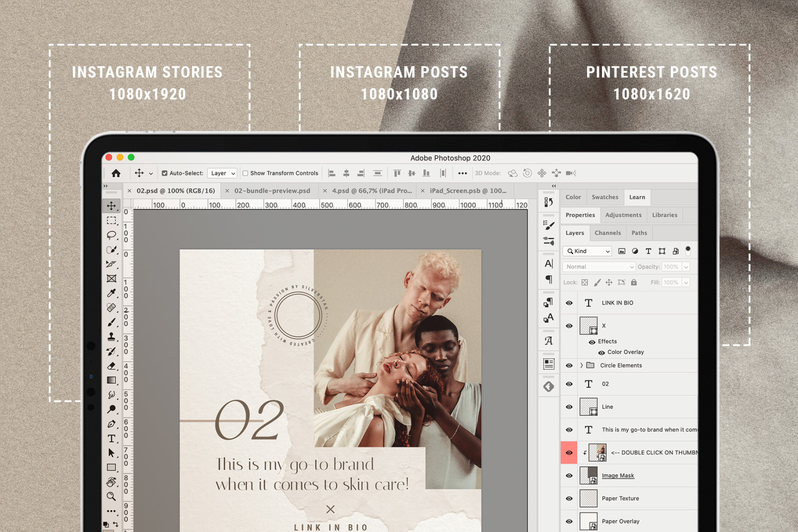
Task: Click the Home icon in options bar
Action: 116,174
